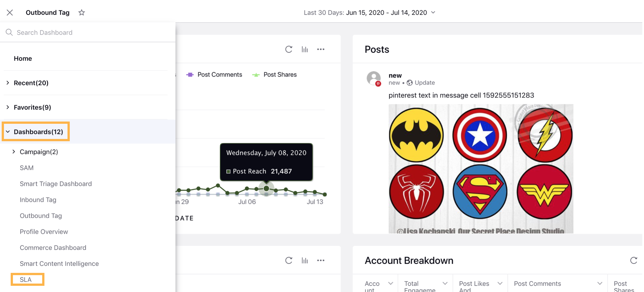Open the Commerce Dashboard
This screenshot has width=644, height=292.
point(53,248)
